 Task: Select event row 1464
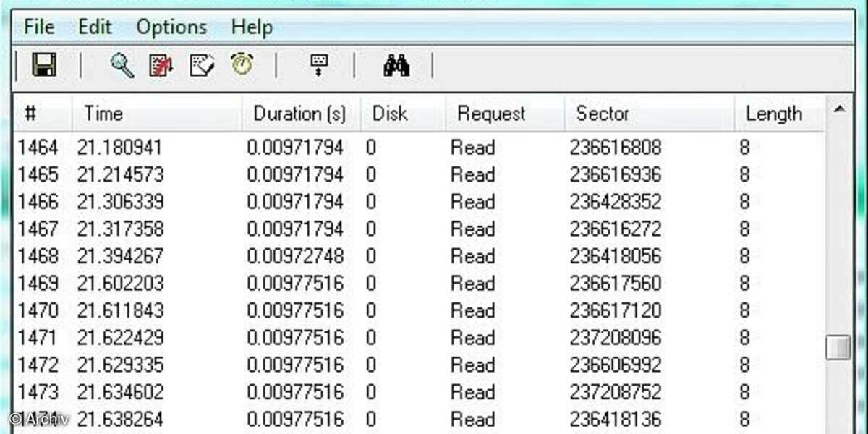289,147
